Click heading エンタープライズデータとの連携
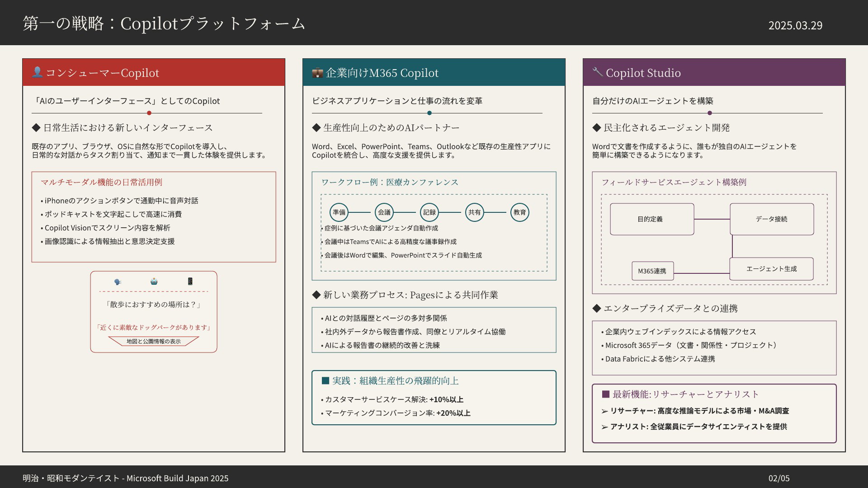868x488 pixels. point(665,309)
